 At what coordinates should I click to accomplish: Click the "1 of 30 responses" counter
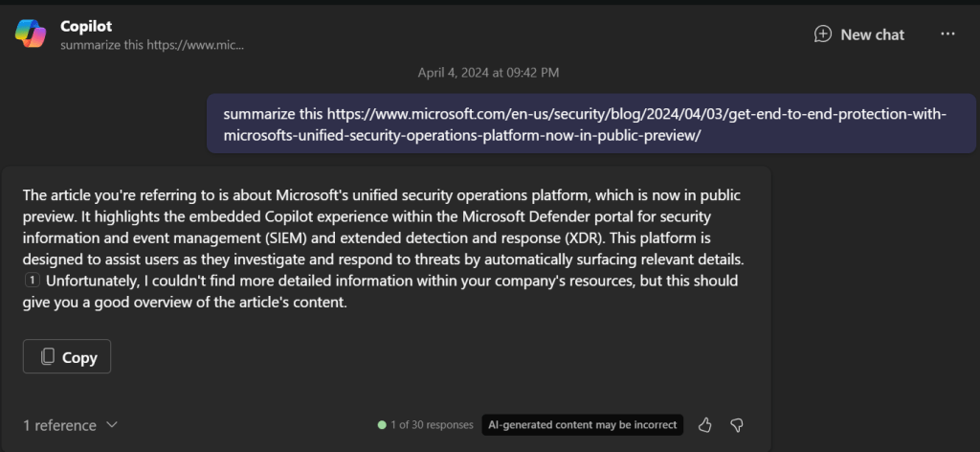(432, 424)
